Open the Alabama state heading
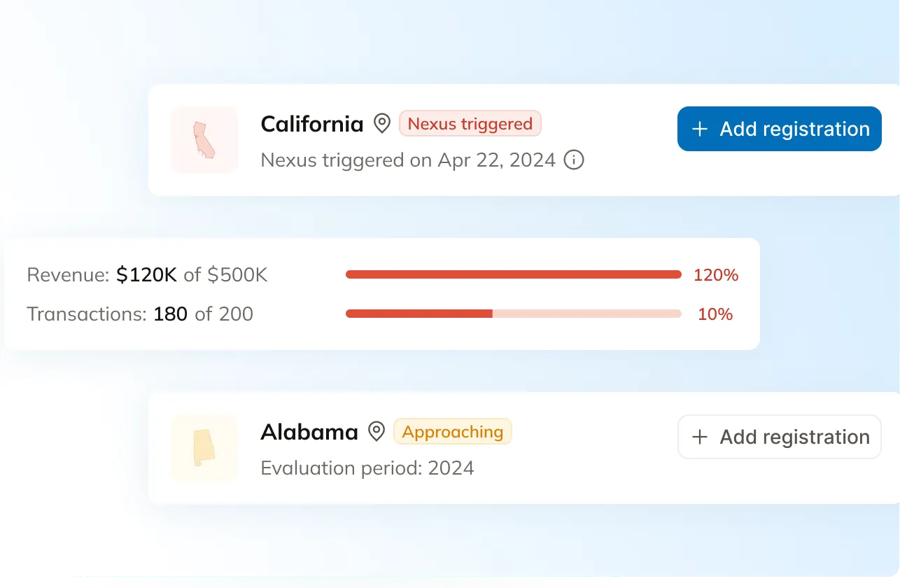This screenshot has width=900, height=588. (x=309, y=432)
